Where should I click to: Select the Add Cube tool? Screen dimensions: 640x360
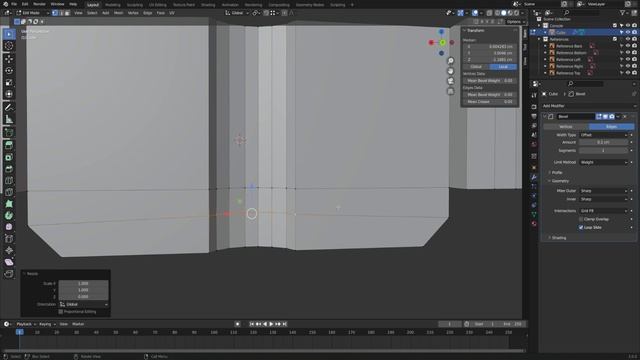9,133
